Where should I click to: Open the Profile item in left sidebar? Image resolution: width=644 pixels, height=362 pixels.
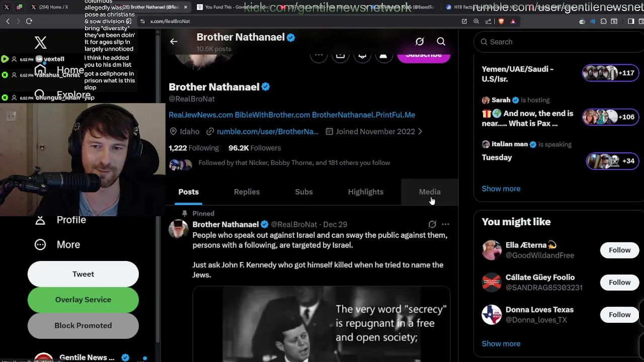pyautogui.click(x=60, y=220)
